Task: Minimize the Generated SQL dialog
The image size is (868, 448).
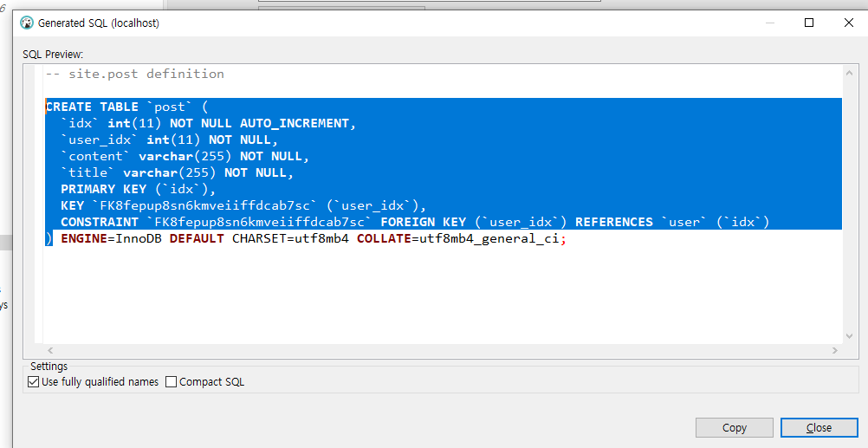Action: pos(770,23)
